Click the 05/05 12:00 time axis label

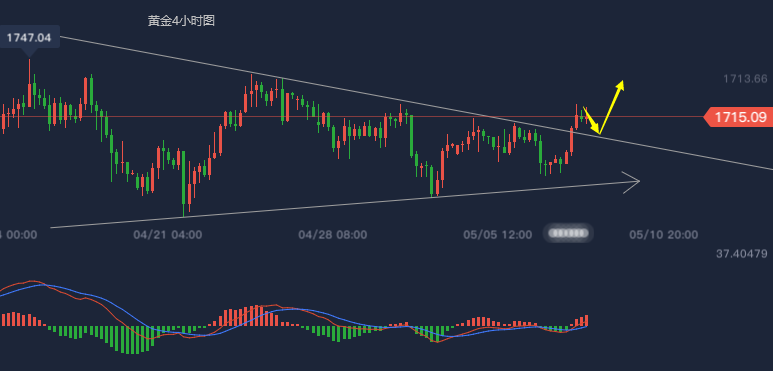497,235
